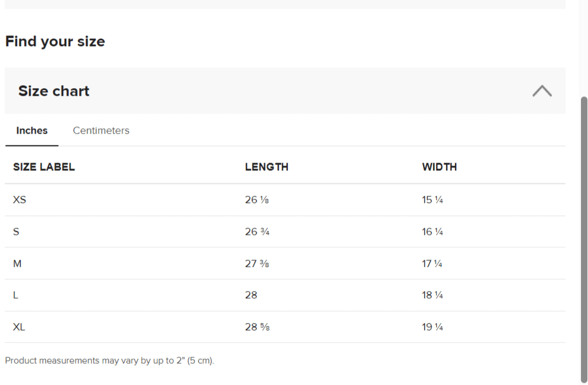
Task: Click the XS length value 26 ⅛
Action: [x=257, y=200]
